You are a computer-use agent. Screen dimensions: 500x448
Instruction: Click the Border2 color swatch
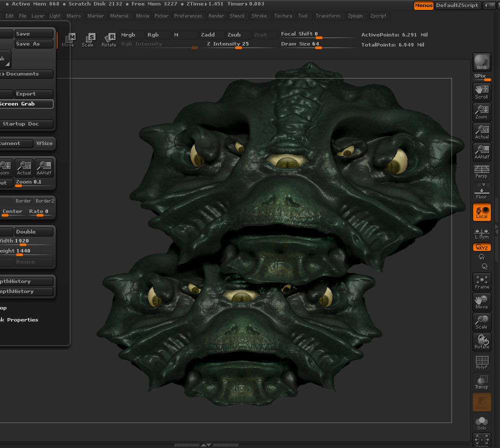click(44, 201)
